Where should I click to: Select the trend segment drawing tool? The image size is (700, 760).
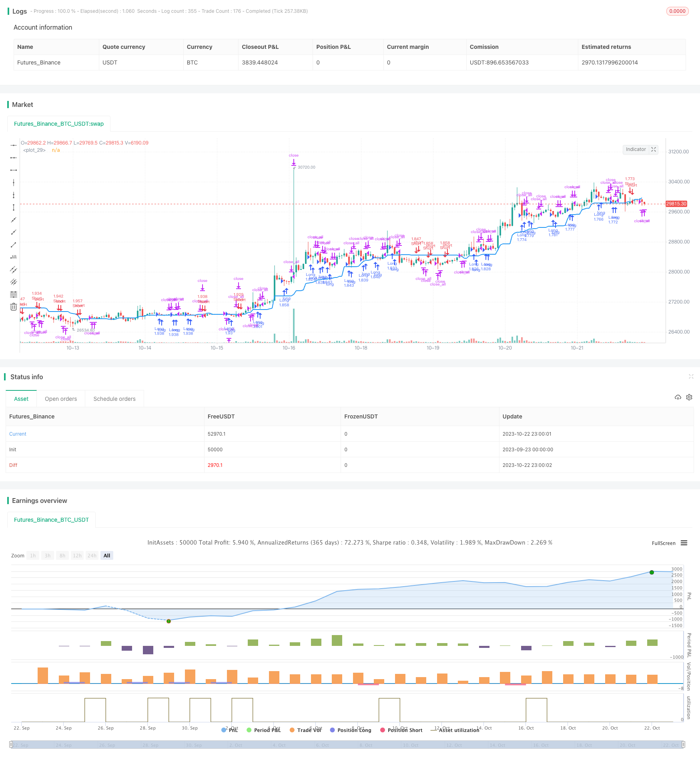click(14, 245)
